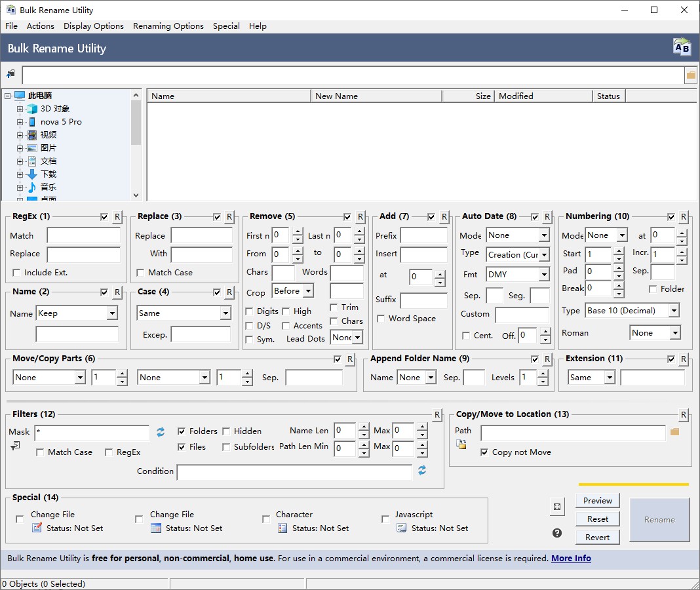Uncheck Folders checkbox in Filters
Screen dimensions: 700x590
pyautogui.click(x=182, y=431)
